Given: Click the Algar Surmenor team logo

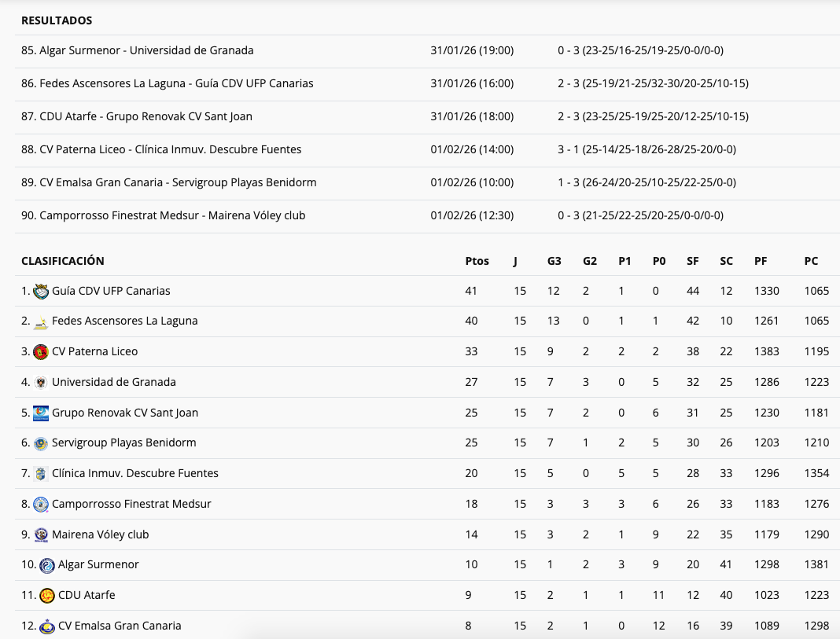Looking at the screenshot, I should point(47,565).
